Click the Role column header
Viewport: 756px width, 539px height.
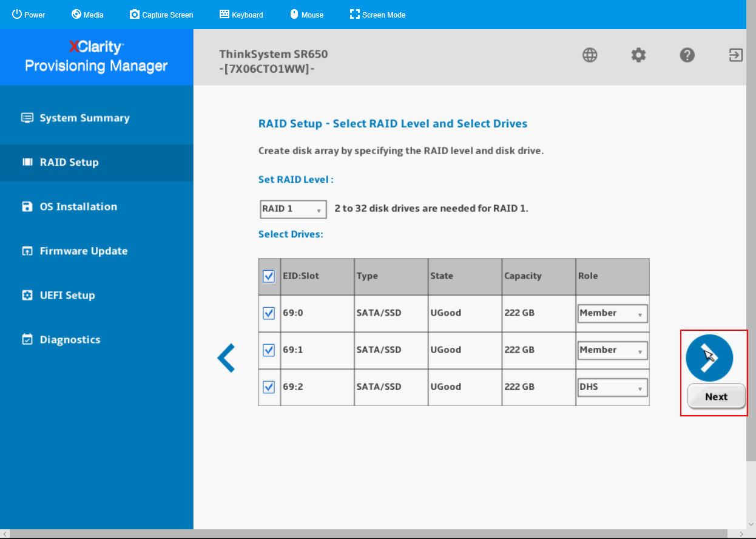tap(612, 276)
